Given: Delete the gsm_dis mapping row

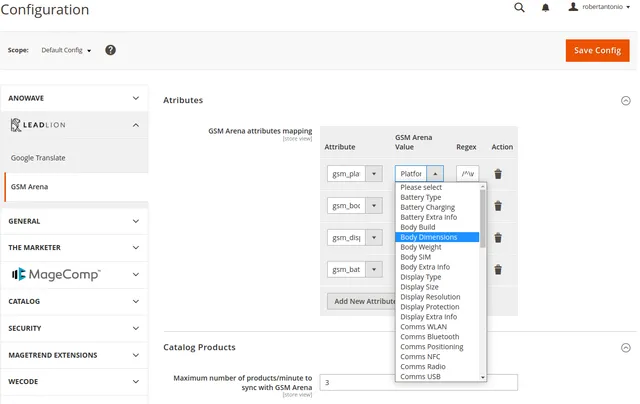Looking at the screenshot, I should coord(498,238).
